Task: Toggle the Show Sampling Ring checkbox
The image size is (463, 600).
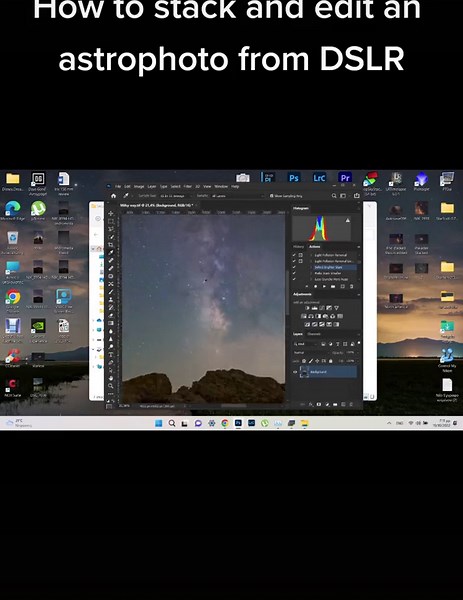Action: (x=271, y=196)
